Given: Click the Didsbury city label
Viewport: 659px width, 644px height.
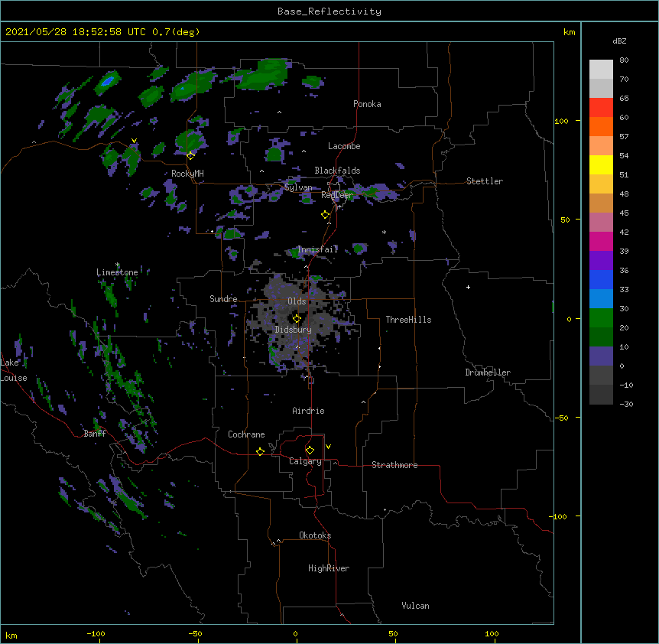Looking at the screenshot, I should click(x=294, y=330).
